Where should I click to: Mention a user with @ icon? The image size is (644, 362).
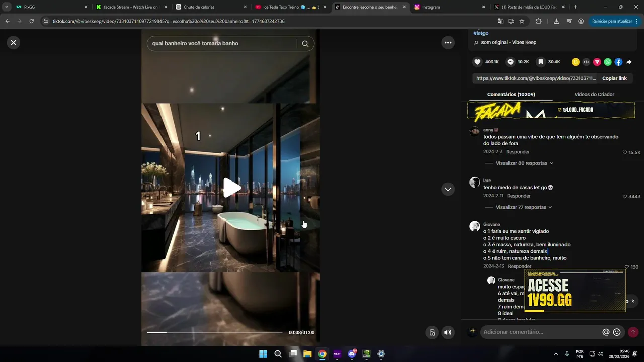[x=606, y=332]
